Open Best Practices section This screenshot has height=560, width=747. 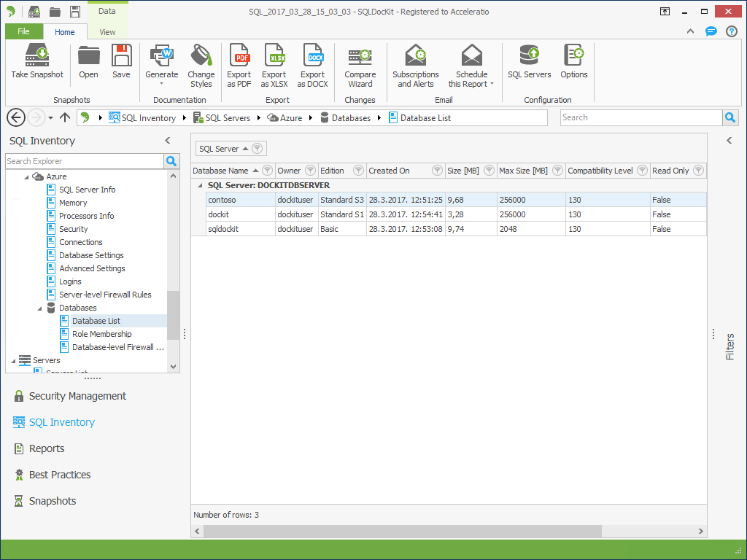pyautogui.click(x=52, y=475)
